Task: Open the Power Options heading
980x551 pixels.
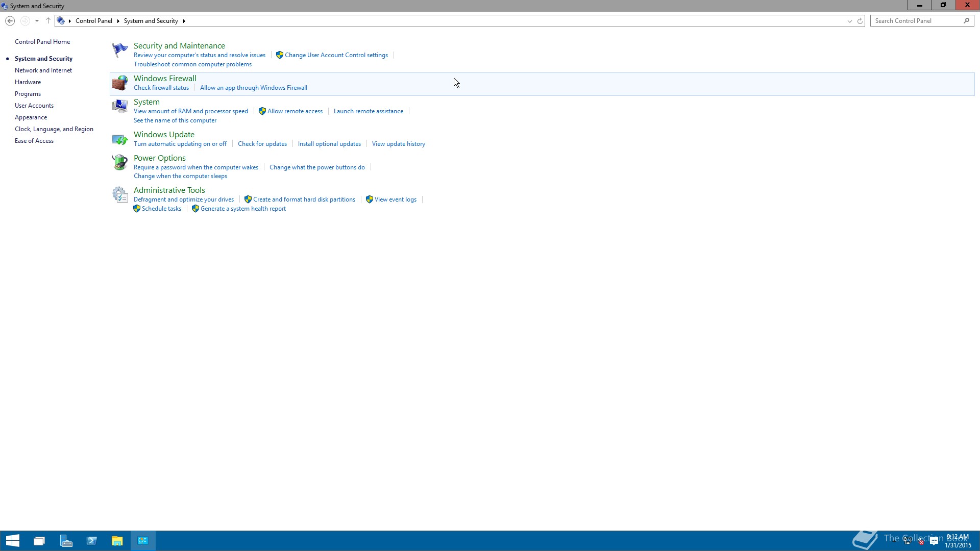Action: [x=160, y=158]
